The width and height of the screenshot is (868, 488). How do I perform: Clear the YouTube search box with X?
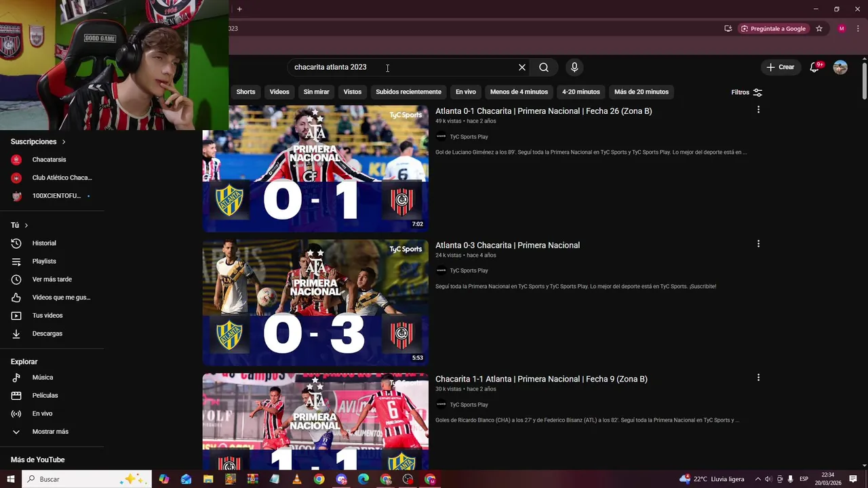pos(522,67)
